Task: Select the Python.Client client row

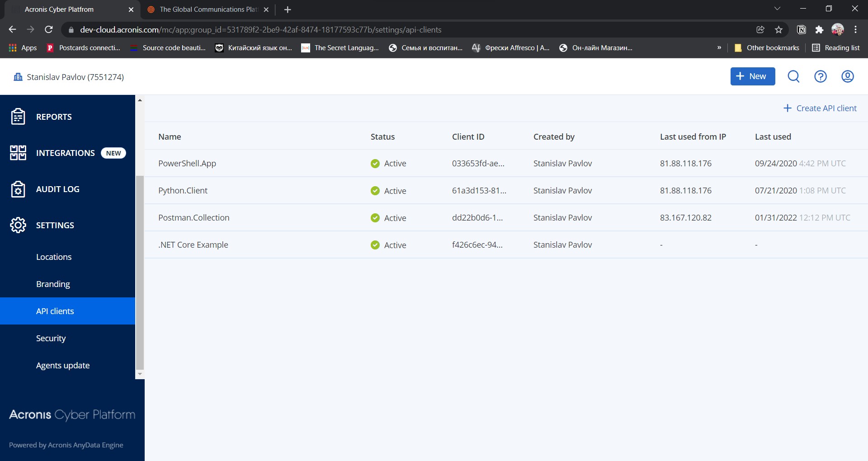Action: 506,190
